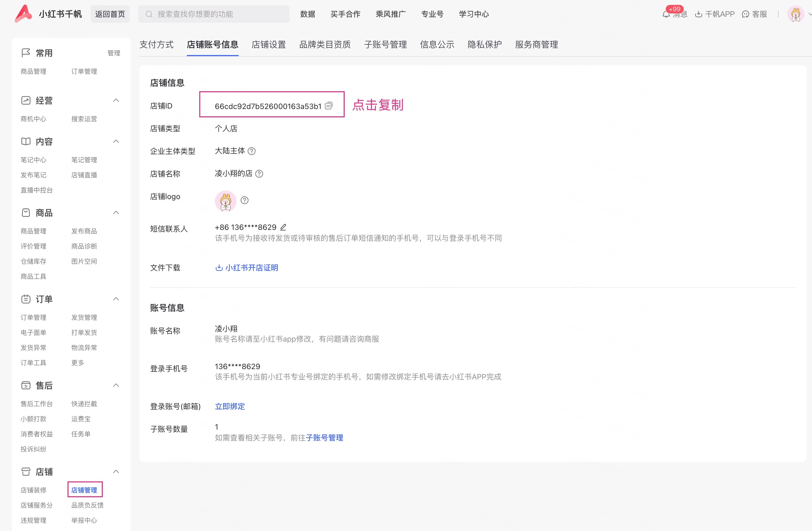Click the 返回首页 button
This screenshot has width=812, height=531.
(110, 14)
